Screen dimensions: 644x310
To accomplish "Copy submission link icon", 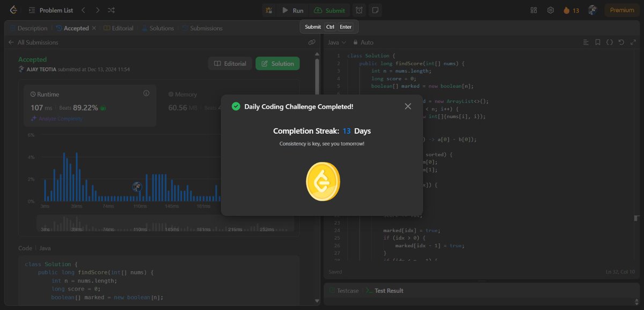I will [x=312, y=42].
